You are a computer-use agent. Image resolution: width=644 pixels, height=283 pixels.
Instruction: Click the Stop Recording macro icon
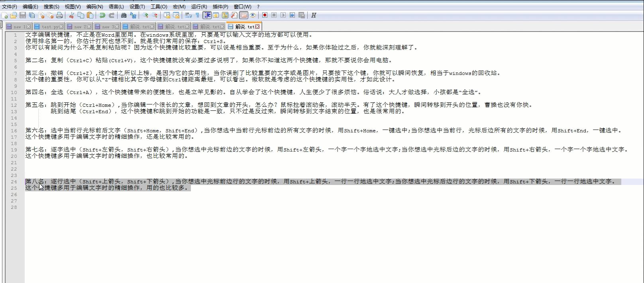274,15
